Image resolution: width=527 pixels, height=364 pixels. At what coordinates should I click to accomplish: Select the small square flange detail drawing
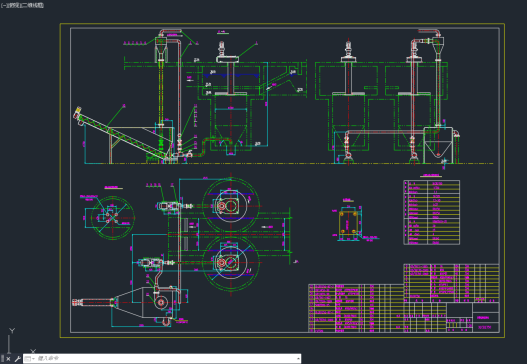[x=349, y=223]
